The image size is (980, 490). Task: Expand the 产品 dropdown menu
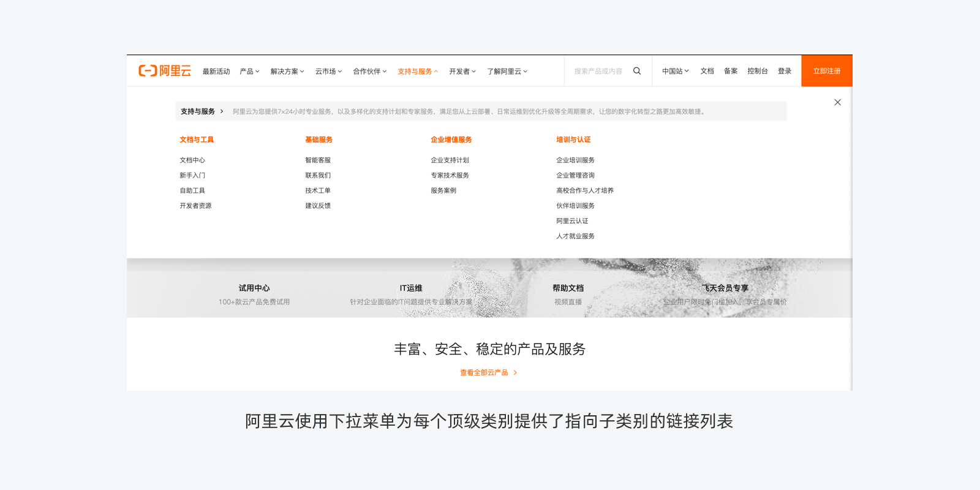[249, 72]
